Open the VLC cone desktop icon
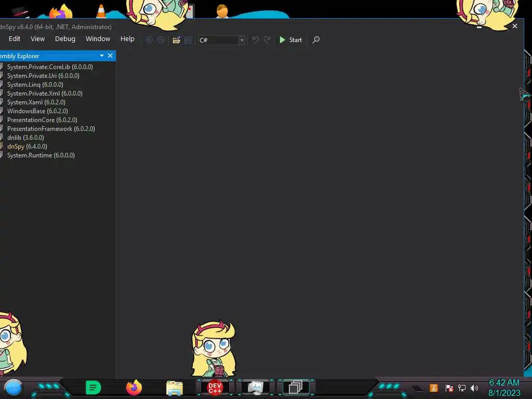The width and height of the screenshot is (532, 399). [101, 11]
